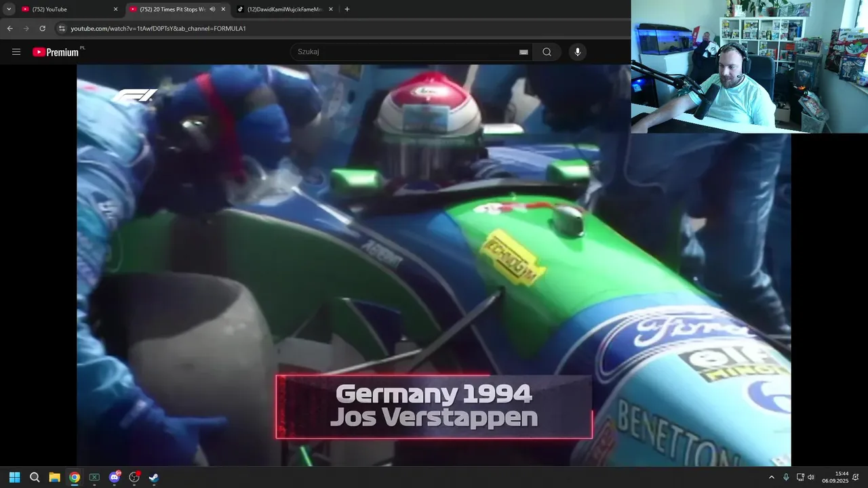Switch to DawidKamilWujcikFame TikTok tab

pos(283,9)
